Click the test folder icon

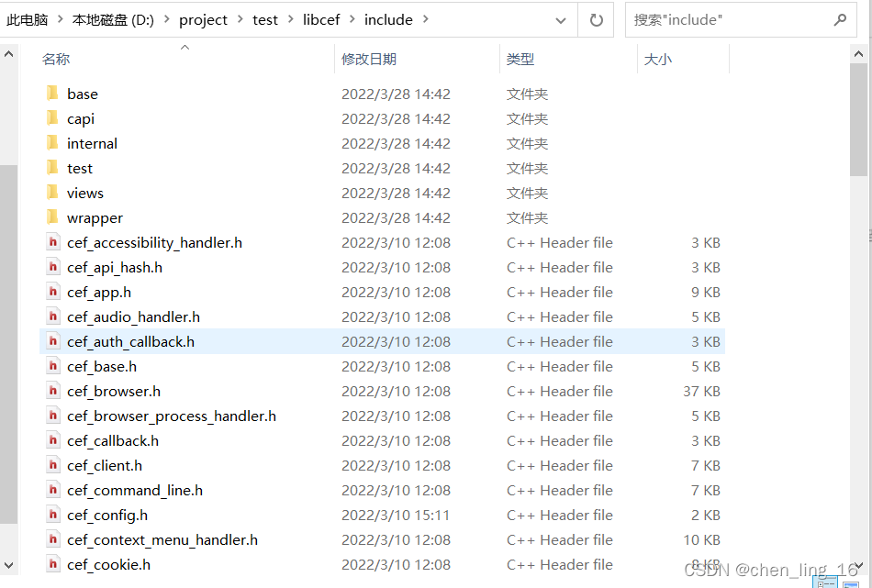52,168
